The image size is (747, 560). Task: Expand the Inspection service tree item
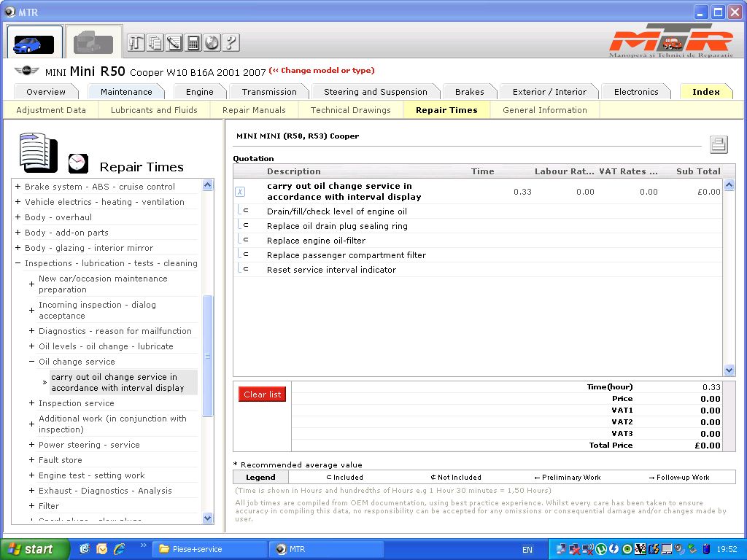tap(31, 403)
